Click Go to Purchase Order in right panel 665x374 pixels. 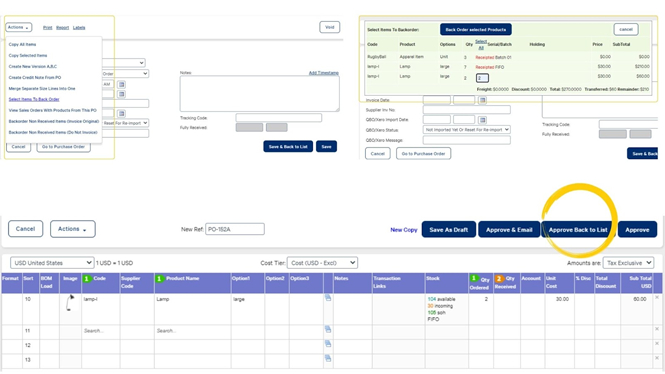423,154
